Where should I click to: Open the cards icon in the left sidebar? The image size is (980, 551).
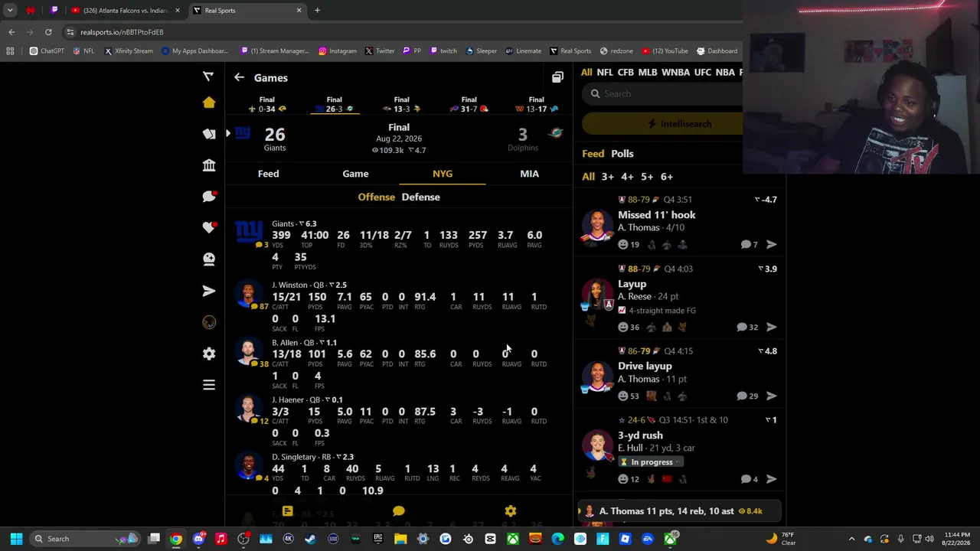pyautogui.click(x=209, y=134)
